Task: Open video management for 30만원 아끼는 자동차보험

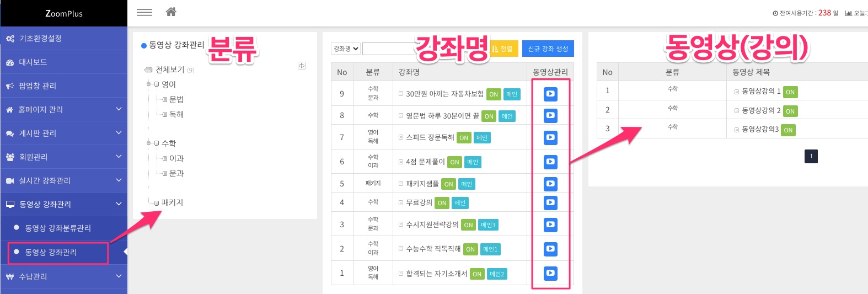Action: [x=550, y=94]
